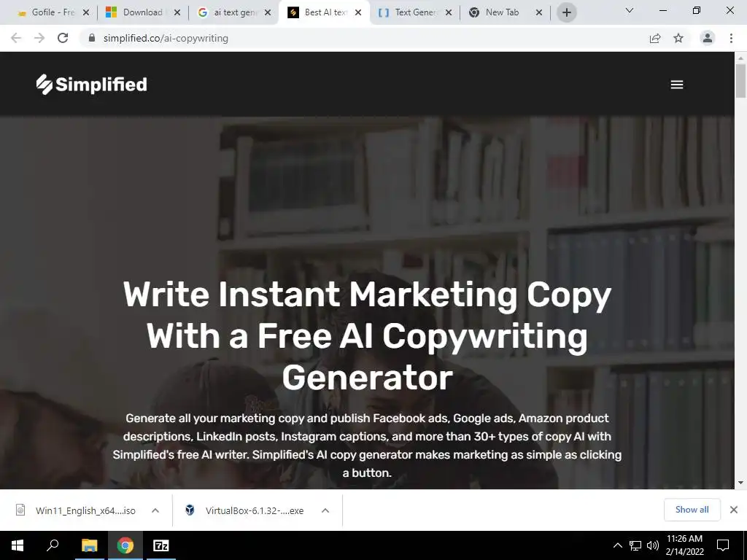Close the downloads bar
This screenshot has height=560, width=747.
point(734,510)
